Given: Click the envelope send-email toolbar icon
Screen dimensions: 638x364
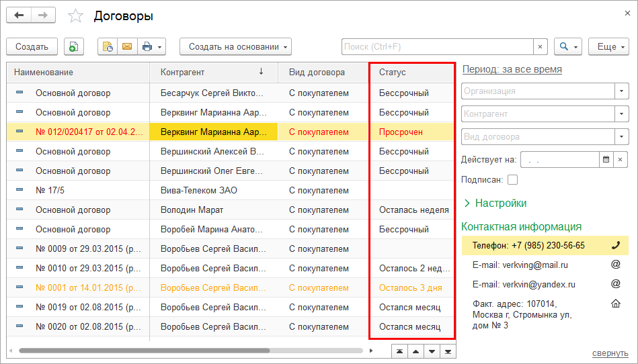Looking at the screenshot, I should coord(126,47).
